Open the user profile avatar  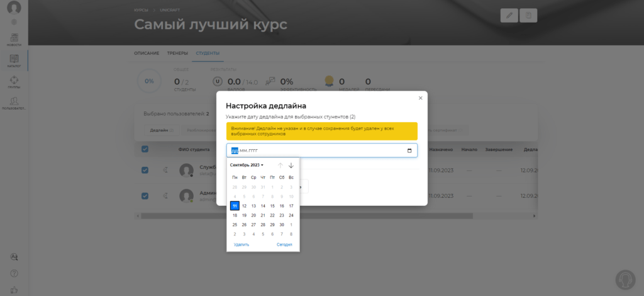pyautogui.click(x=14, y=8)
